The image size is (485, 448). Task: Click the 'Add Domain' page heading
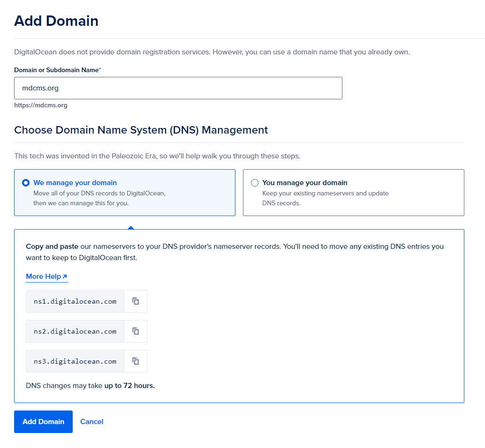point(56,21)
